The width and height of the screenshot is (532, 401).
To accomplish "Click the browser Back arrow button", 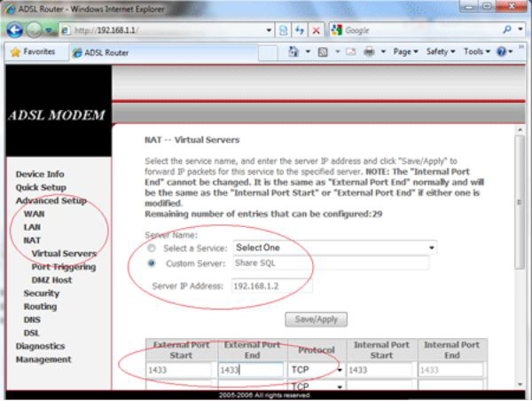I will [15, 29].
